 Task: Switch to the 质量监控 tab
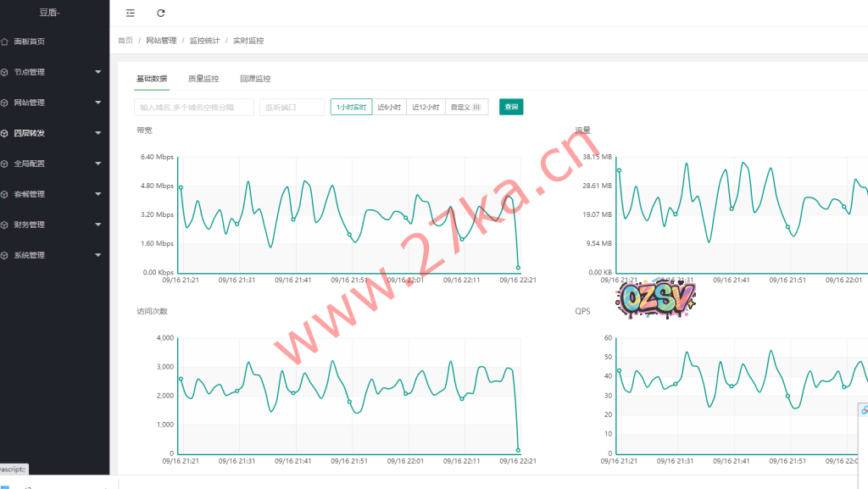pos(203,79)
